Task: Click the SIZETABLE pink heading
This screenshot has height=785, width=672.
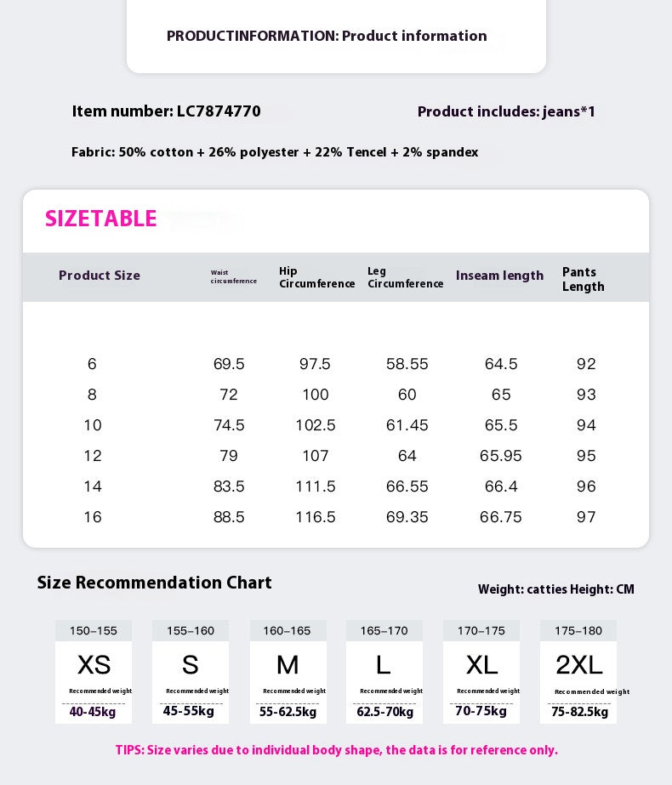Action: 101,219
